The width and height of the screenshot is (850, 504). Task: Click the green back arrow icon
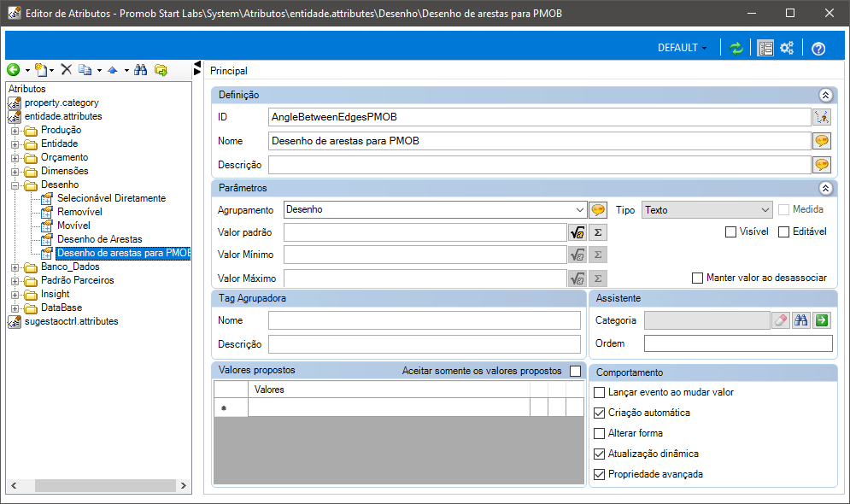click(x=14, y=70)
